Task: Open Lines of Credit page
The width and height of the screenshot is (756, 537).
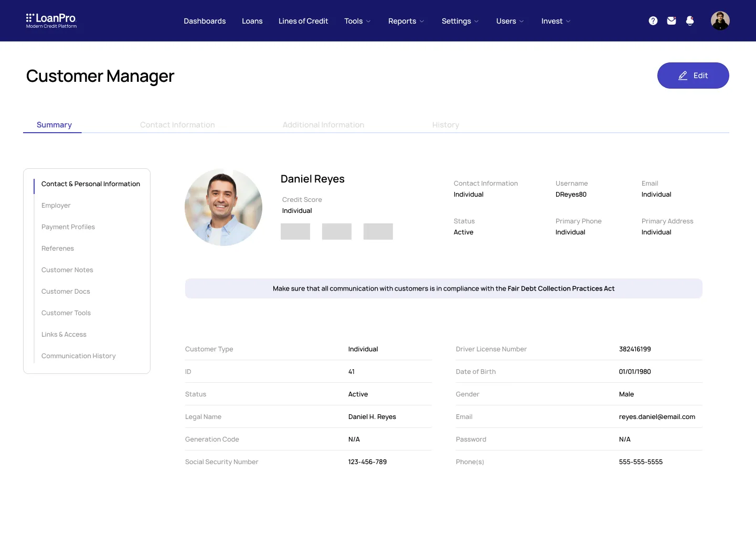Action: click(303, 21)
